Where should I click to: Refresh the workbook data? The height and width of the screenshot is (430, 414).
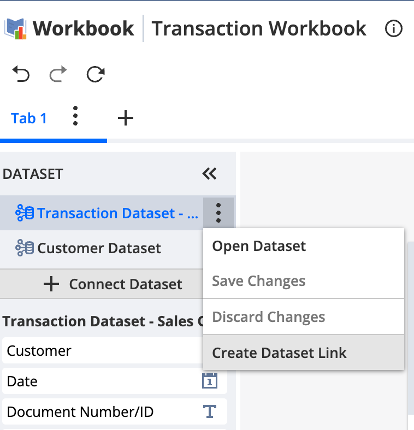point(96,74)
